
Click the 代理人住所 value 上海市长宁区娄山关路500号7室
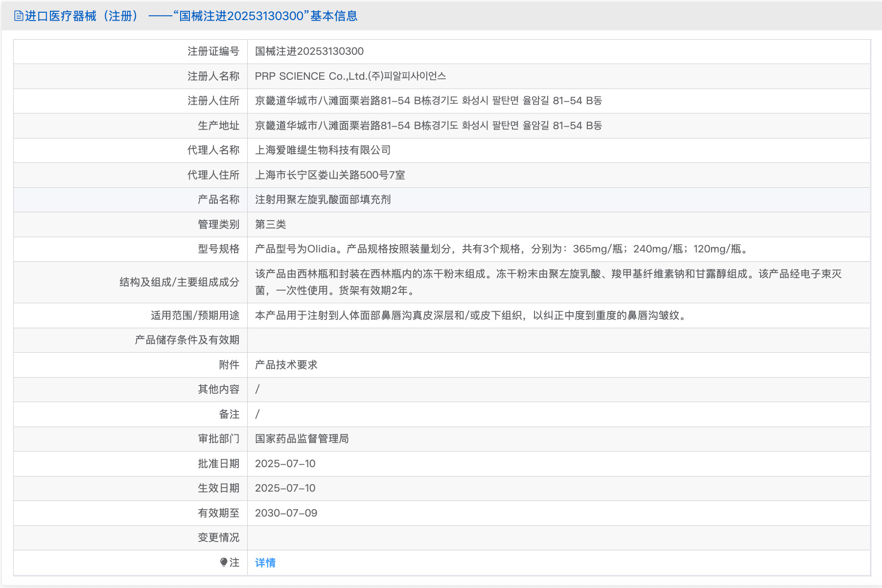tap(332, 175)
